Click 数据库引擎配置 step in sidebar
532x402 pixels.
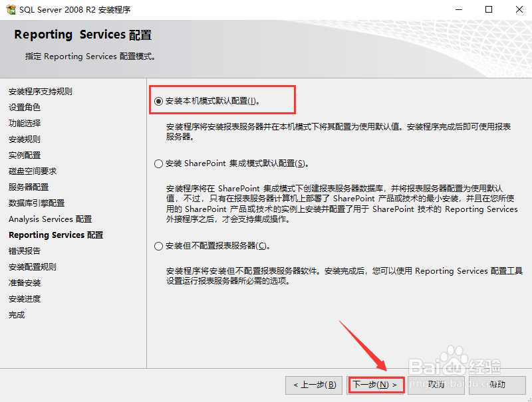(x=37, y=203)
